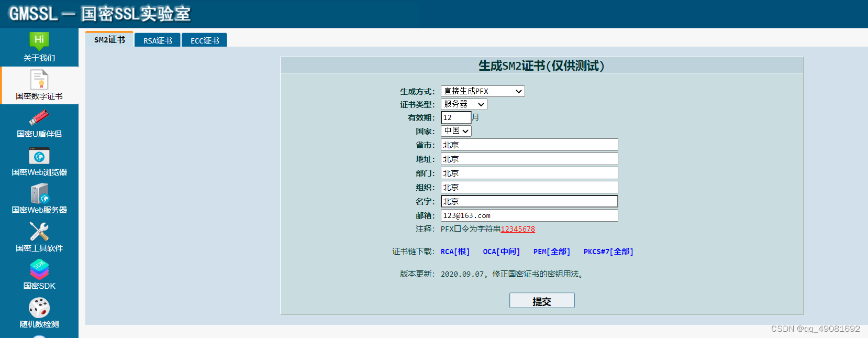Open the 关于我们 Hi icon
Screen dimensions: 868x338
(x=39, y=41)
